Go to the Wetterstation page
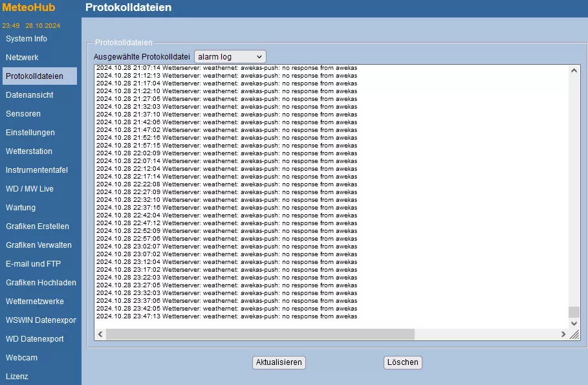 (29, 151)
